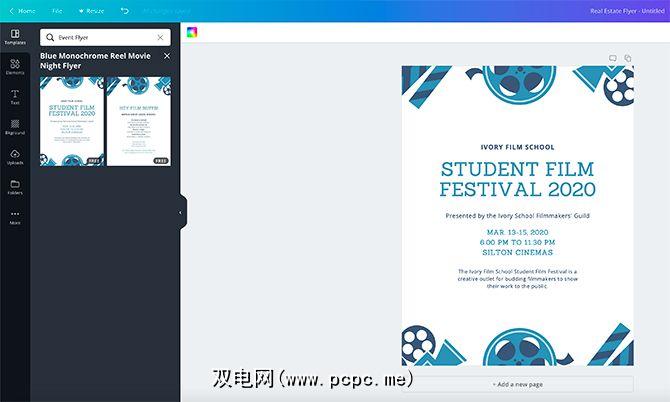Select the MAR 13-15, 2020 date text

pos(517,232)
